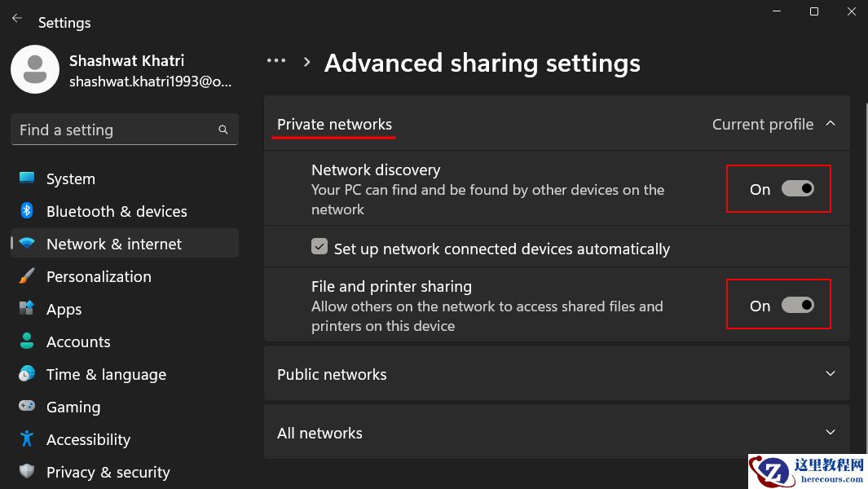Screen dimensions: 868x489
Task: Click the Time & language globe icon
Action: click(27, 374)
